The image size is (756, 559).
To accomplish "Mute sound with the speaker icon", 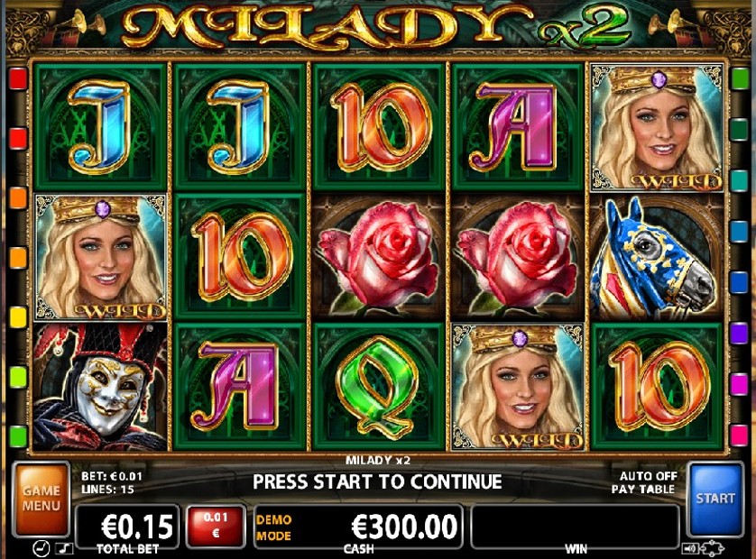I will tap(690, 548).
